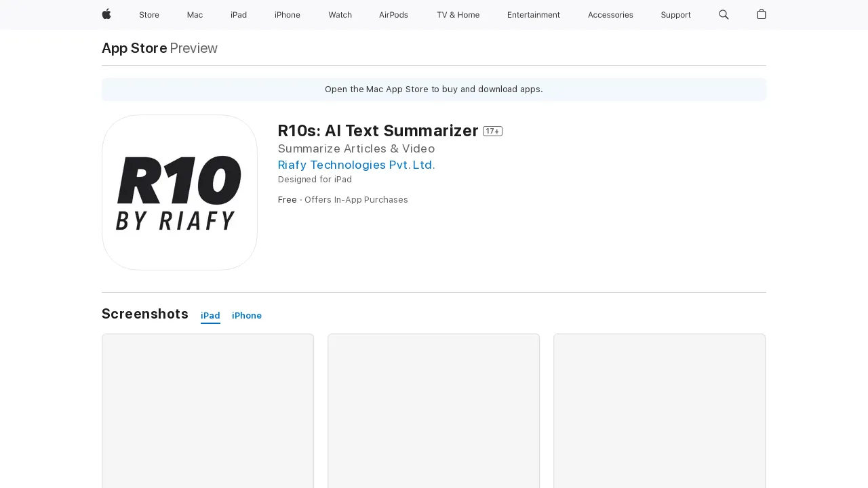This screenshot has width=868, height=488.
Task: Open the TV & Home menu item
Action: click(x=458, y=15)
